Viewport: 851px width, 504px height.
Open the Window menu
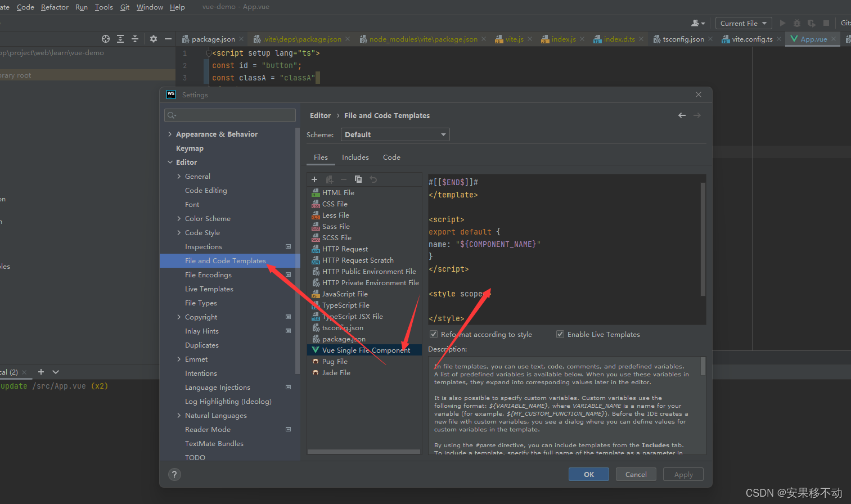point(150,7)
